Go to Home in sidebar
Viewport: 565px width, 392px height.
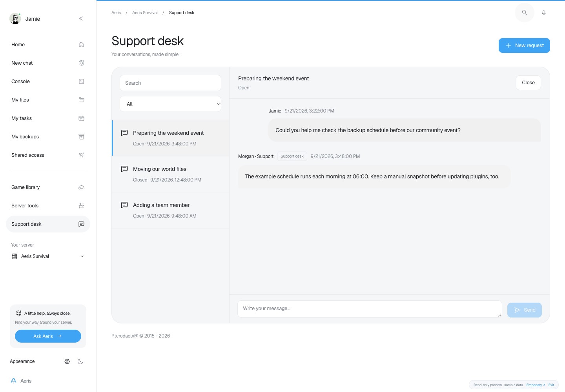pos(48,44)
